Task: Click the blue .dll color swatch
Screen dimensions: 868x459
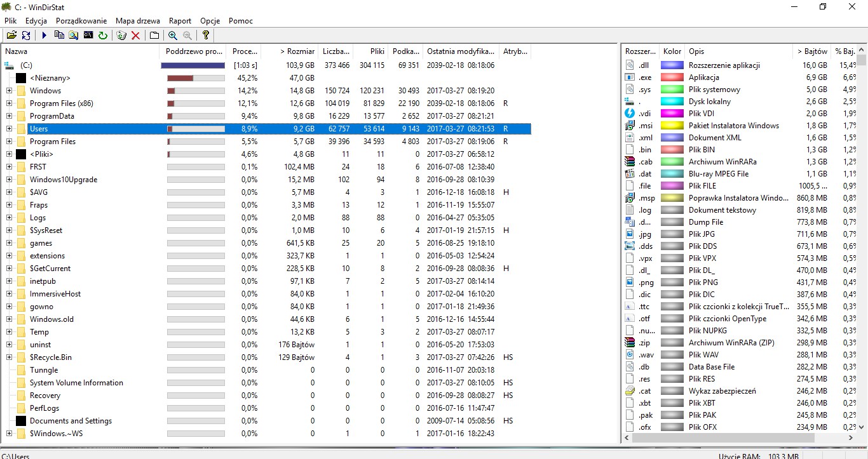Action: [x=672, y=65]
